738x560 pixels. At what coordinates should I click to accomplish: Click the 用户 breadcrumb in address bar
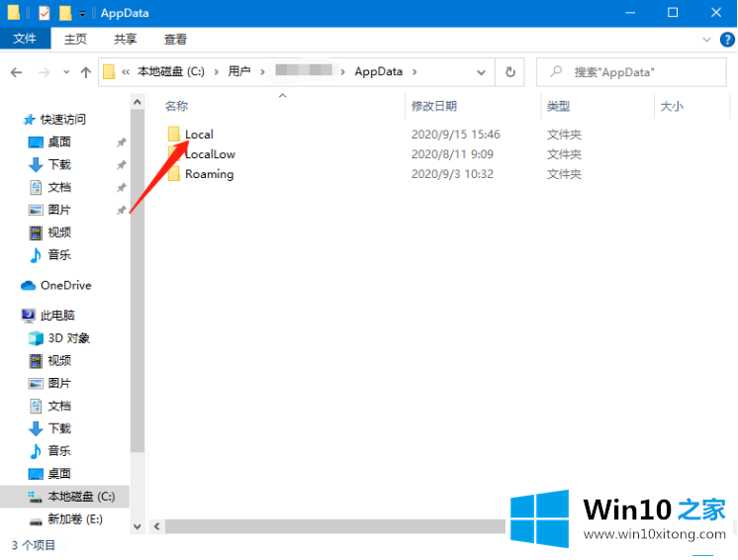[x=239, y=72]
